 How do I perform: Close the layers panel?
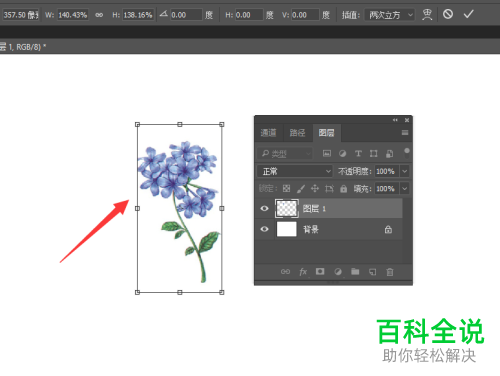[407, 120]
